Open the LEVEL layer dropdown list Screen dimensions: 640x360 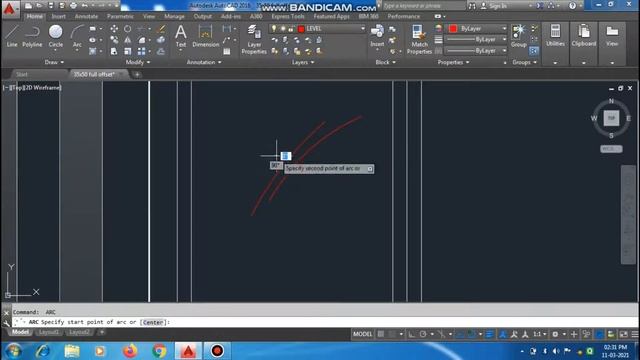pyautogui.click(x=362, y=29)
